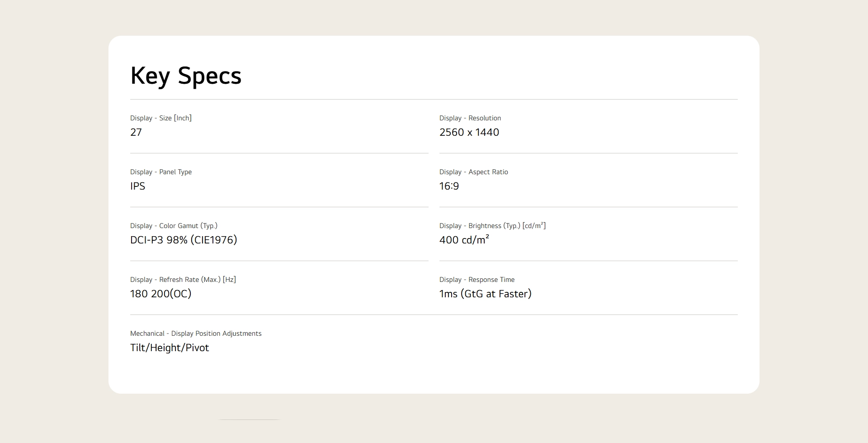Select the 180 200(OC) refresh rate value
Image resolution: width=868 pixels, height=443 pixels.
click(x=160, y=294)
